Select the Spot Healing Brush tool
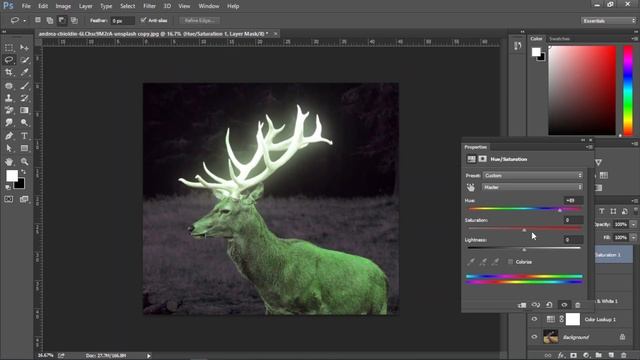The height and width of the screenshot is (360, 640). 9,86
